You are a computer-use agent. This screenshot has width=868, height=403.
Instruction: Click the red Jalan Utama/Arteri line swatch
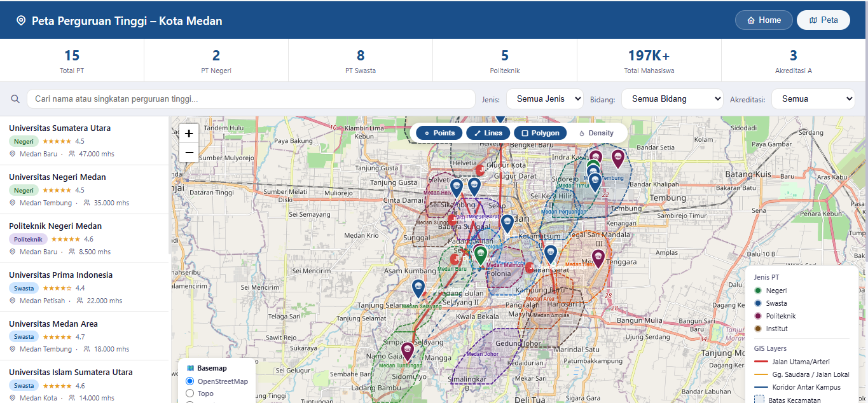coord(760,362)
